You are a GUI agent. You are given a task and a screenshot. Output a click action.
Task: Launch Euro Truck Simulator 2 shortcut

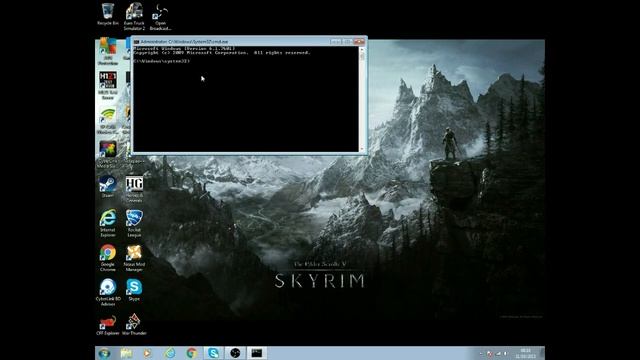click(134, 16)
